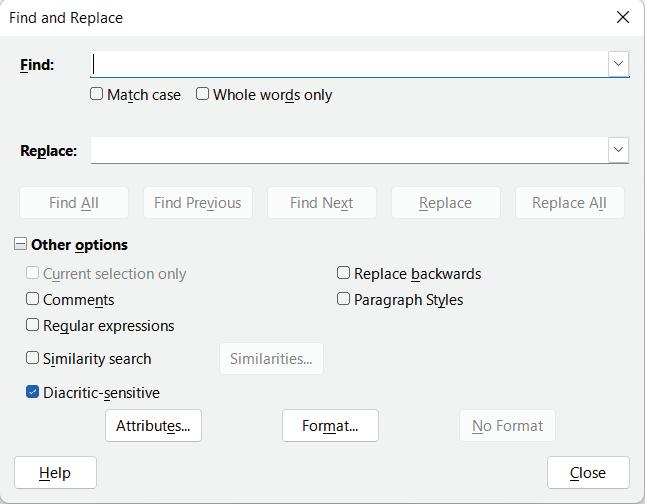
Task: Open the Replace history dropdown
Action: pos(618,150)
